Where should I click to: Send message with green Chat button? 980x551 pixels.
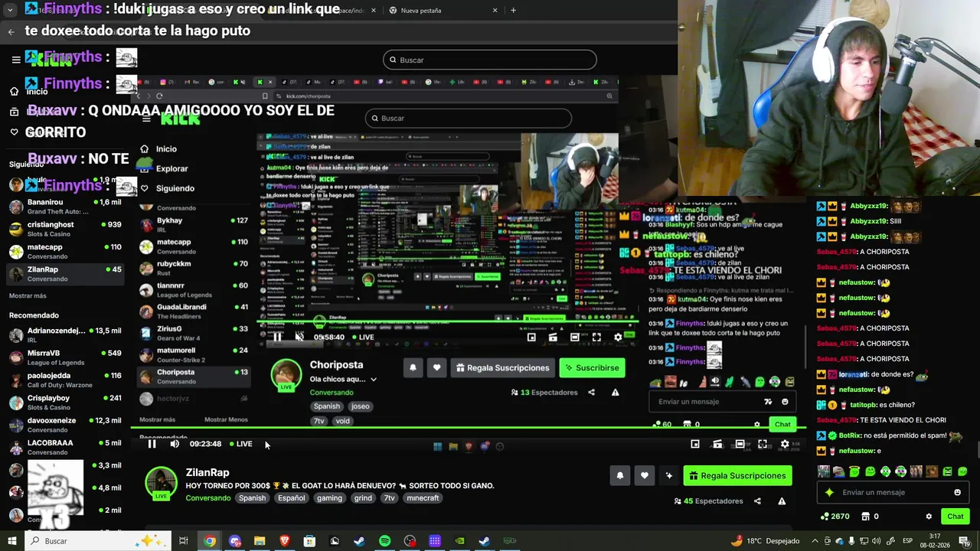(955, 517)
